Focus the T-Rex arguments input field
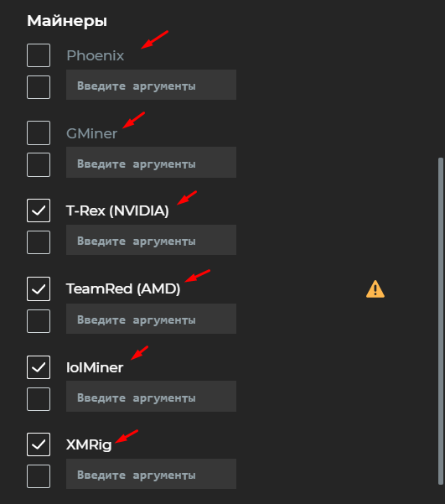This screenshot has width=445, height=504. click(152, 240)
